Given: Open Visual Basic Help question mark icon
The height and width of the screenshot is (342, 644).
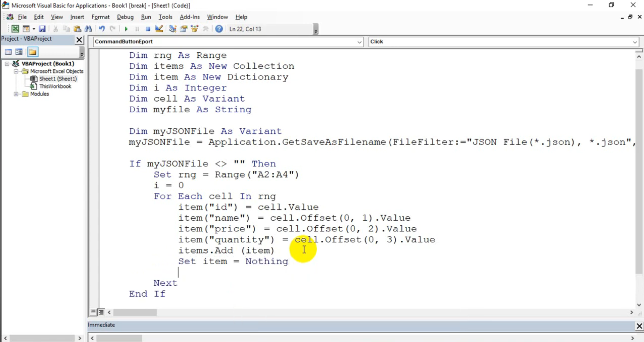Looking at the screenshot, I should [x=219, y=29].
